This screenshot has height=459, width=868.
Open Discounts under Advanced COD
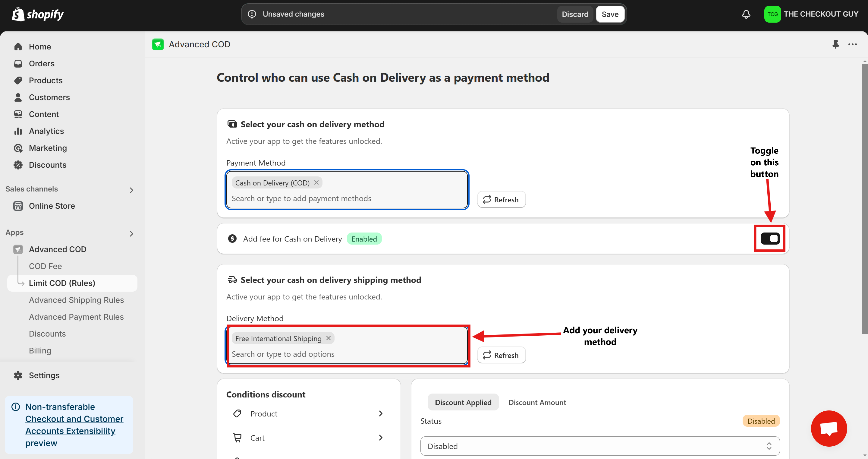(x=48, y=334)
